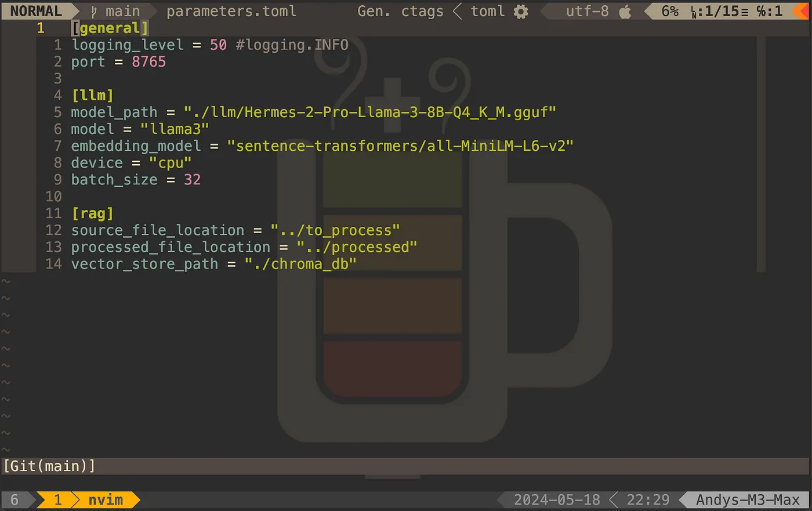Click the [Git(main)] command line text
The image size is (812, 511).
[49, 466]
